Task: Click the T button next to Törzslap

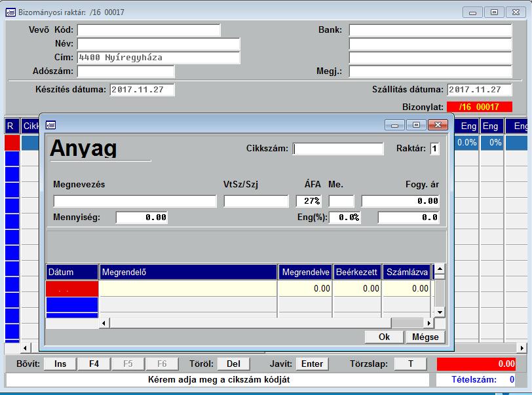Action: pyautogui.click(x=411, y=364)
